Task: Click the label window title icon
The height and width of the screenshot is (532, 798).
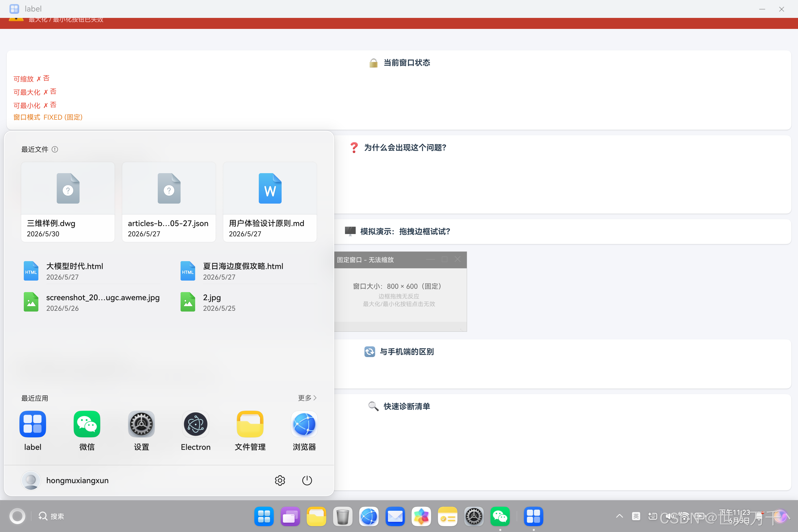Action: [14, 9]
